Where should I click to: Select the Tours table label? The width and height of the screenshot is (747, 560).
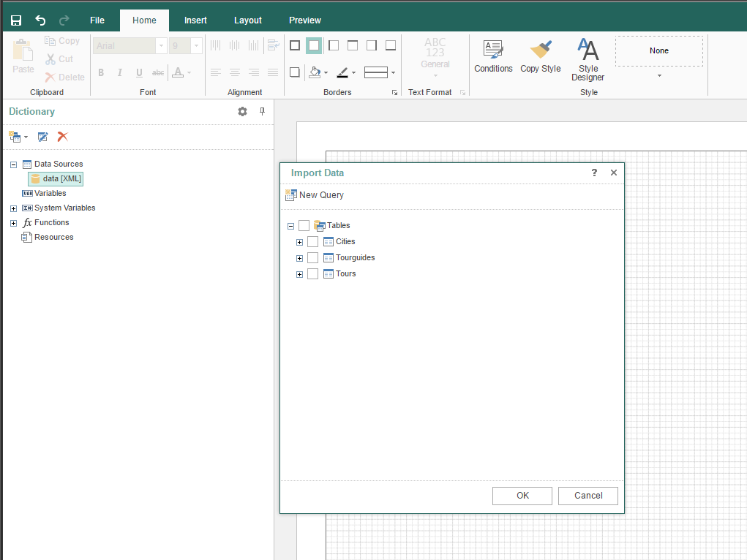tap(346, 274)
